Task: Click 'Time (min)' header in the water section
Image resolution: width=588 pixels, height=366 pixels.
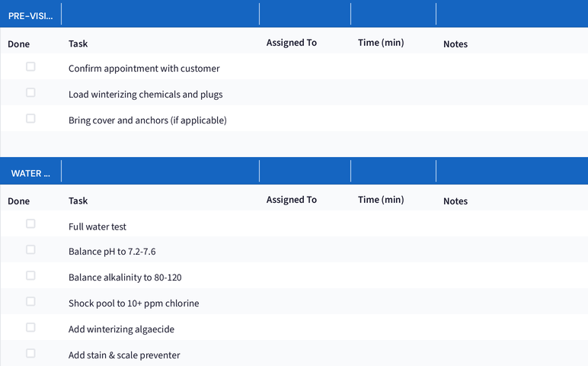Action: [x=381, y=200]
